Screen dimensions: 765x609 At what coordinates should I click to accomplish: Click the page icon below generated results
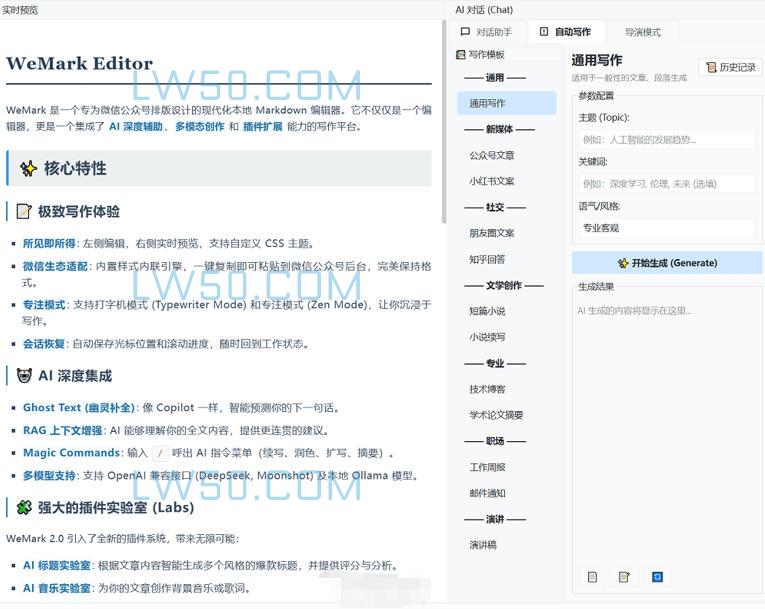[592, 577]
